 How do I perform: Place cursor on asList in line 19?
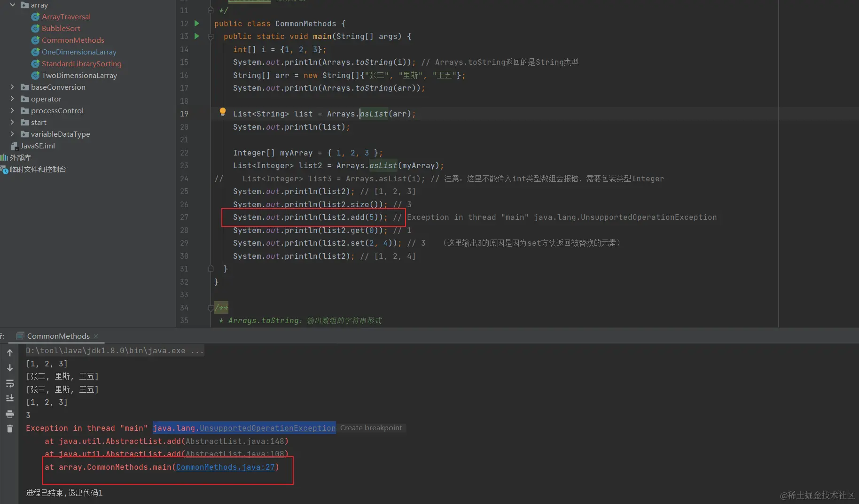(x=374, y=114)
